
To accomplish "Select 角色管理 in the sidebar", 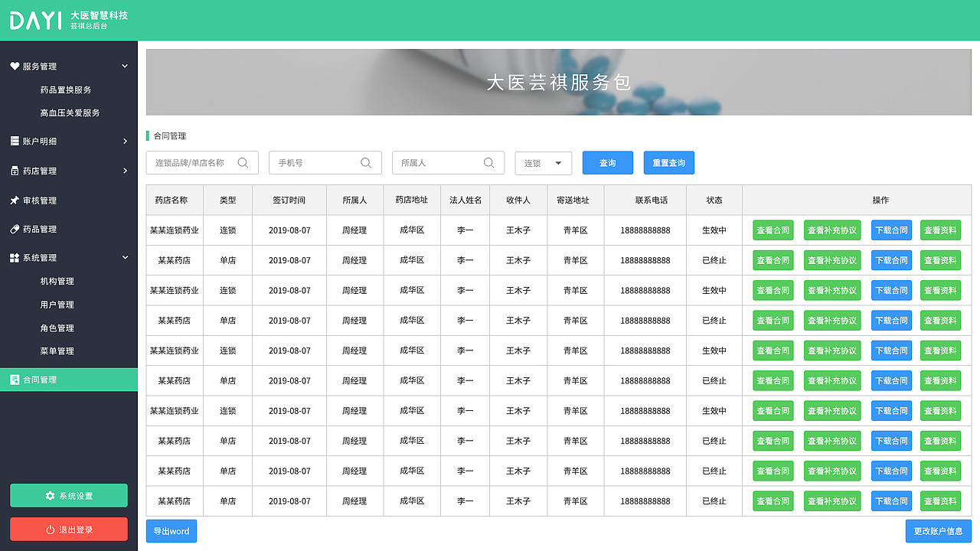I will tap(57, 328).
